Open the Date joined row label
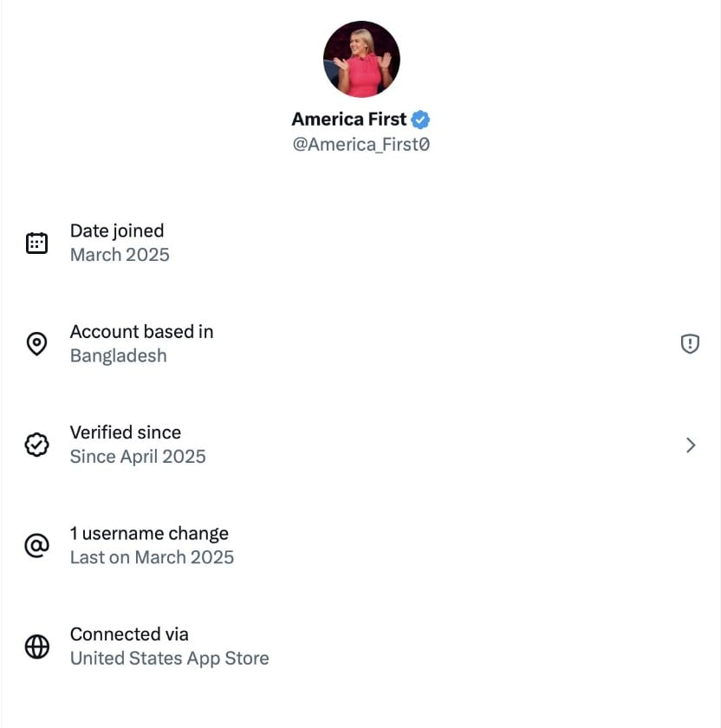Image resolution: width=721 pixels, height=728 pixels. 117,231
